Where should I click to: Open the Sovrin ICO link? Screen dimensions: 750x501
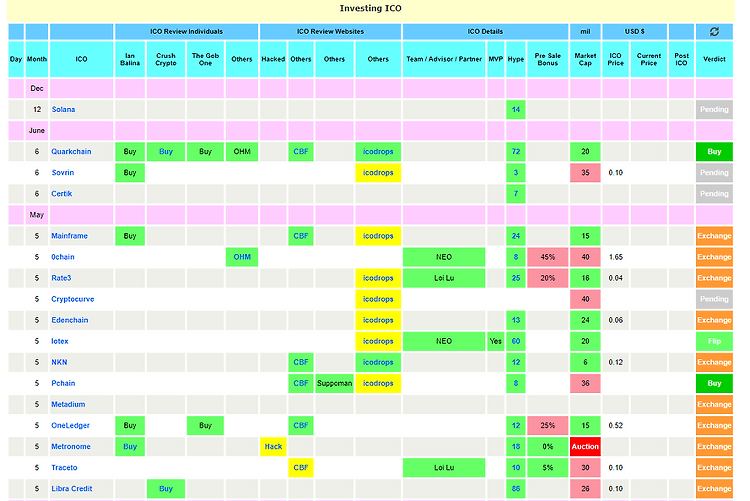click(x=63, y=173)
